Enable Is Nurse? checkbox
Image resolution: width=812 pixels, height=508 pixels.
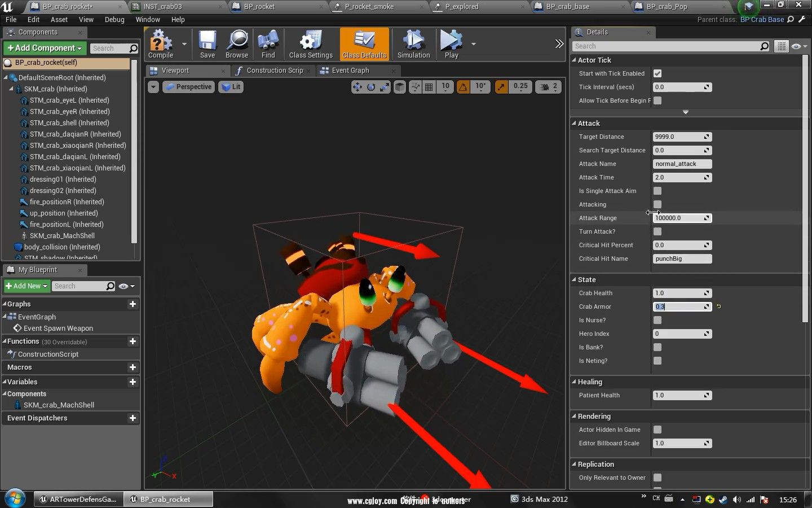pos(657,320)
